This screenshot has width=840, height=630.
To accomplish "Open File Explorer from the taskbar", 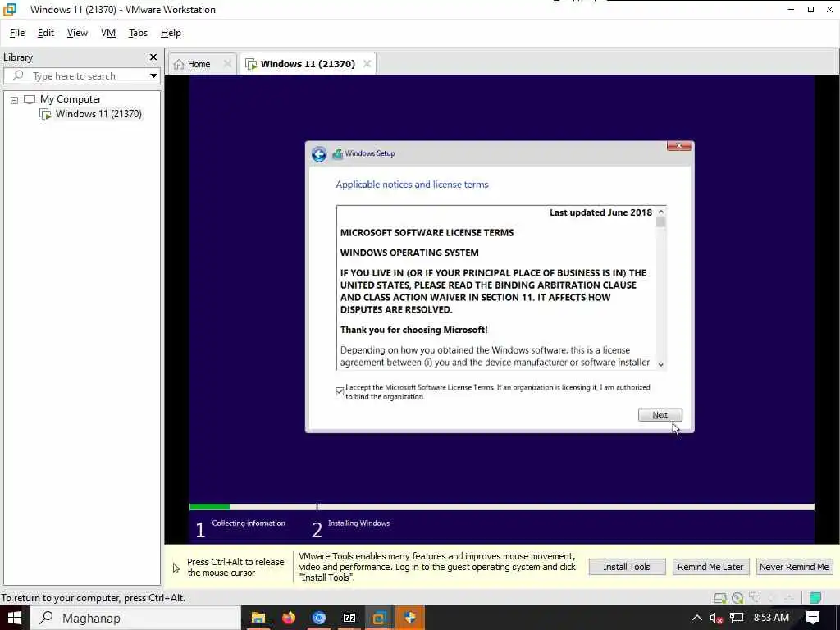I will pos(258,618).
